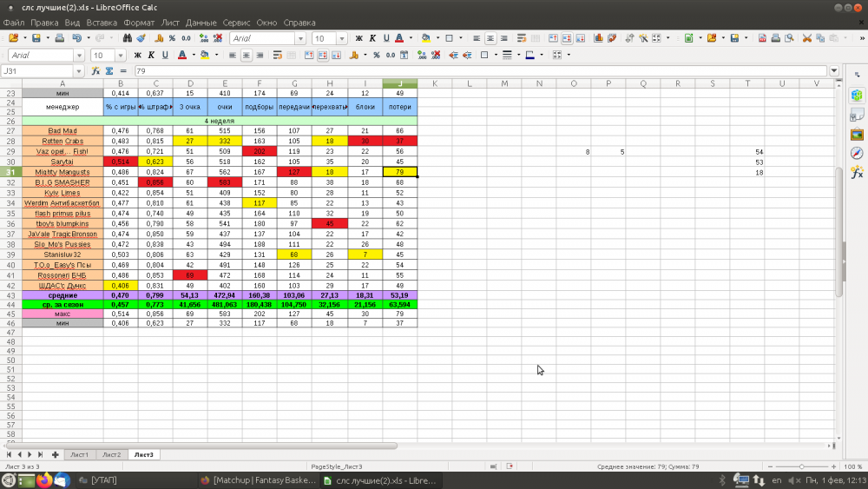Undo the last action

(x=77, y=38)
